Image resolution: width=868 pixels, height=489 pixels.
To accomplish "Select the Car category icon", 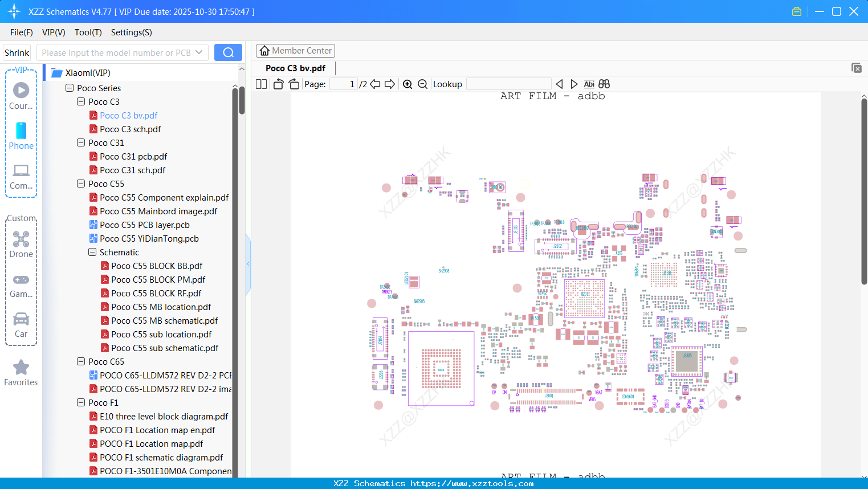I will (x=21, y=324).
